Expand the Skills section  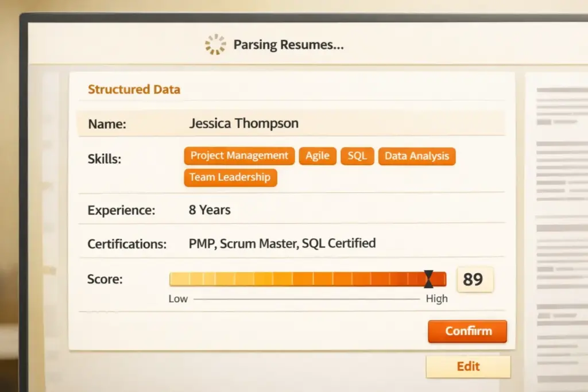click(105, 158)
